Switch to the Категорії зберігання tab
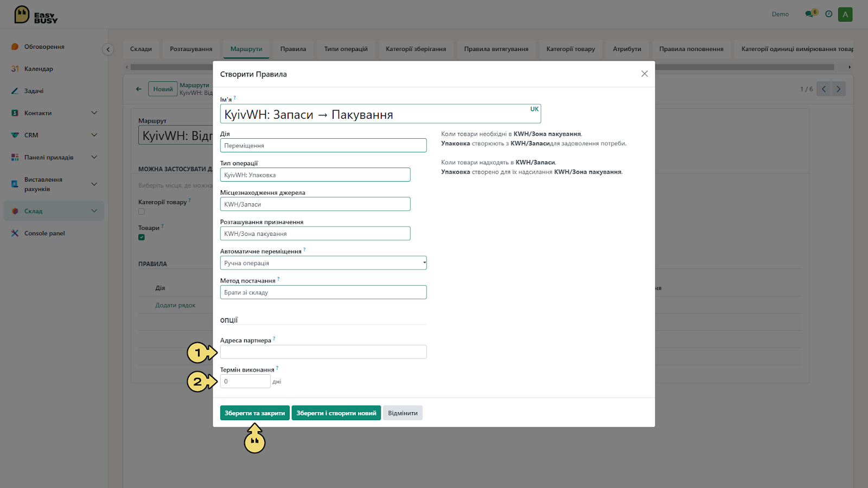 416,49
